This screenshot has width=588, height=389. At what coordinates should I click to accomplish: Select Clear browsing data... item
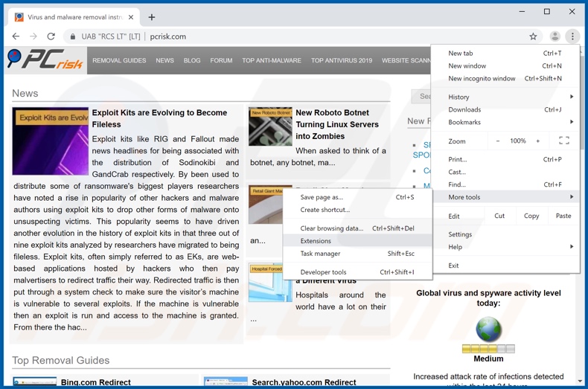tap(357, 228)
